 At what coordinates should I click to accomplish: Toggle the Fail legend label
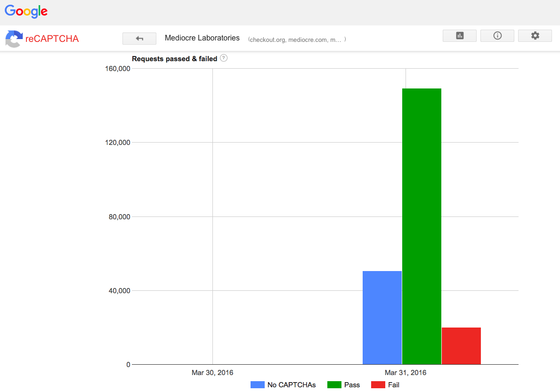click(x=394, y=385)
